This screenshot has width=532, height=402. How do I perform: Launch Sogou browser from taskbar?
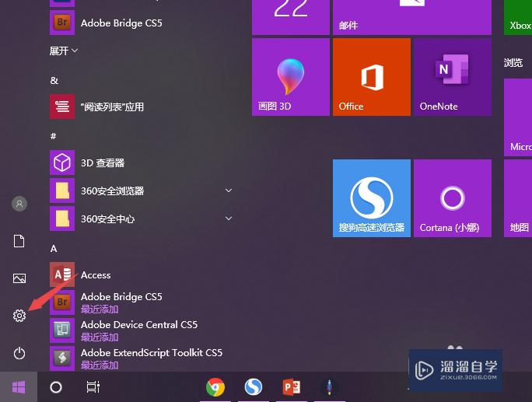[x=254, y=386]
